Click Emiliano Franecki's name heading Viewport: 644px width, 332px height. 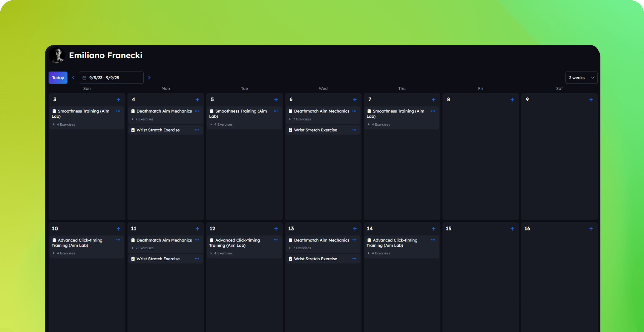point(105,55)
